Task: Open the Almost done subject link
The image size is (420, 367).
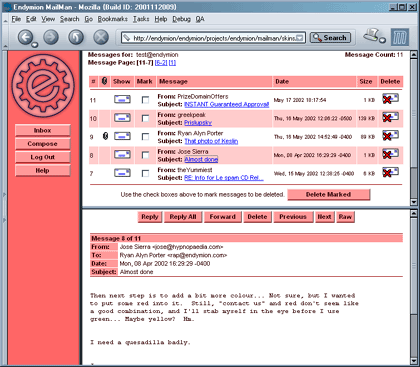Action: click(201, 159)
